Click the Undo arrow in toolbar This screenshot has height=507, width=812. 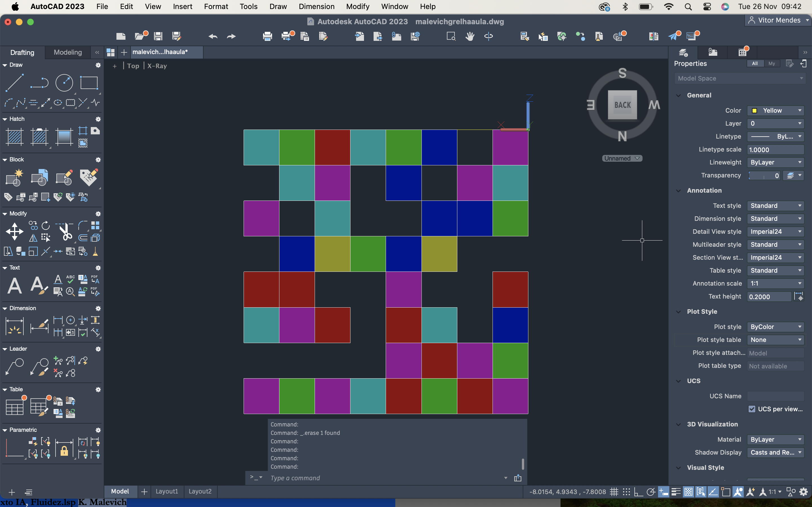click(x=213, y=36)
